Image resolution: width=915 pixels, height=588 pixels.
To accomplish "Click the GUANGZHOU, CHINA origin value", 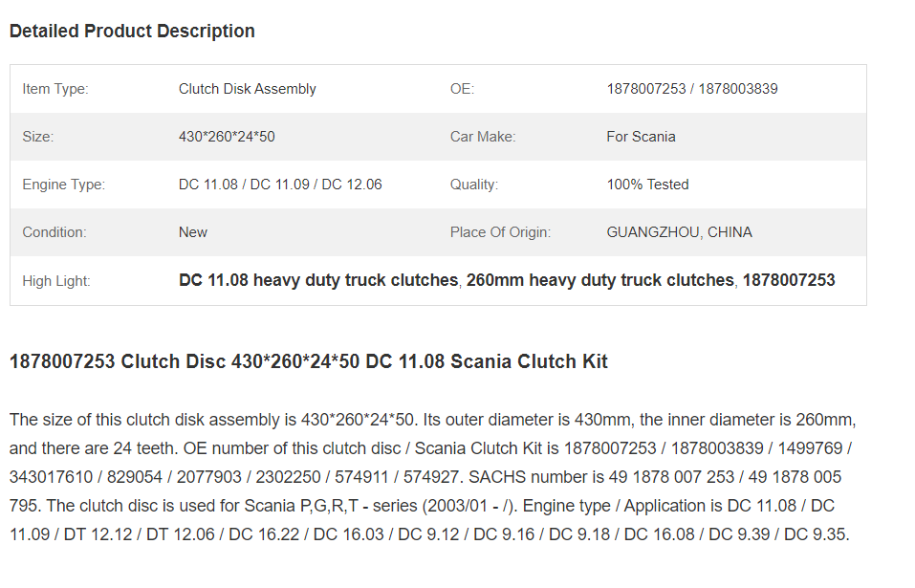I will (679, 232).
